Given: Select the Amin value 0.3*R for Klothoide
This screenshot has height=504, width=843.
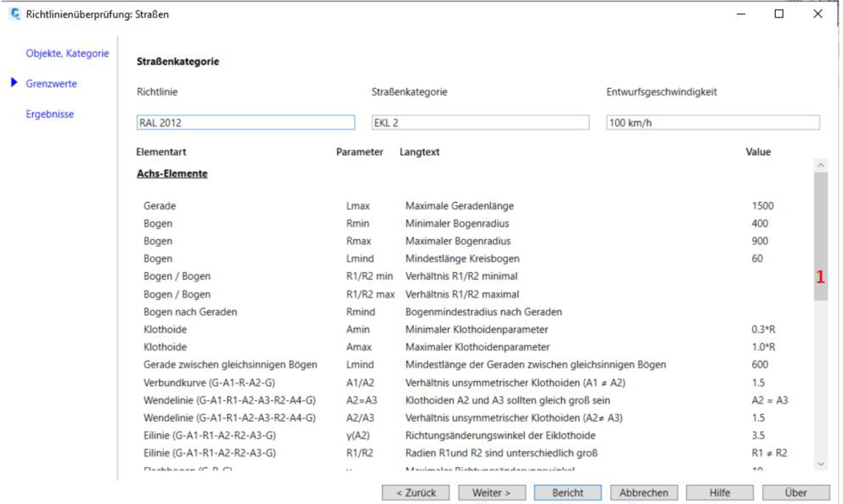Looking at the screenshot, I should 763,329.
